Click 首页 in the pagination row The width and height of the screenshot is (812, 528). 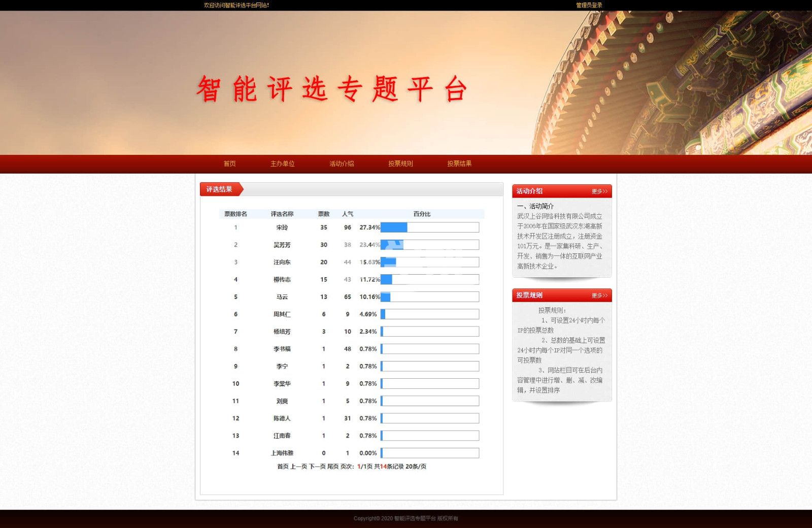283,467
